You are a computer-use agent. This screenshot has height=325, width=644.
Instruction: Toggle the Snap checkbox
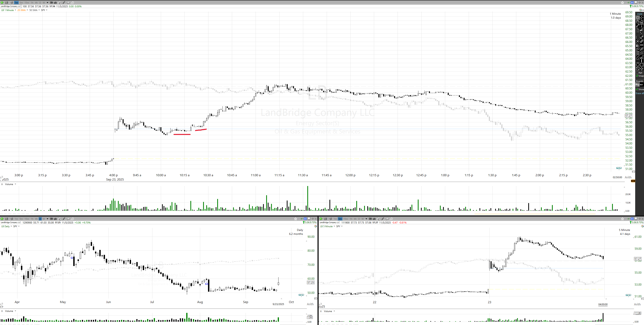pos(637,76)
